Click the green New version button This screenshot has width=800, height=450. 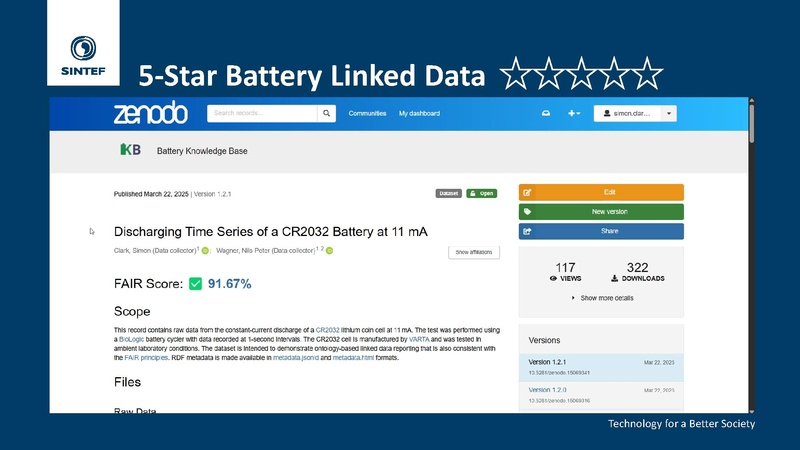pyautogui.click(x=601, y=212)
